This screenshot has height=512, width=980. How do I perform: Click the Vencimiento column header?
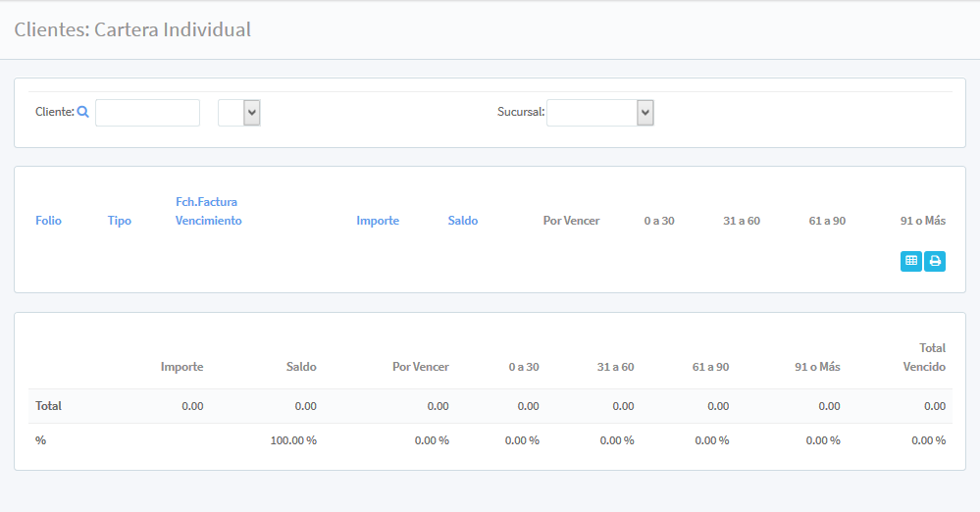[208, 221]
